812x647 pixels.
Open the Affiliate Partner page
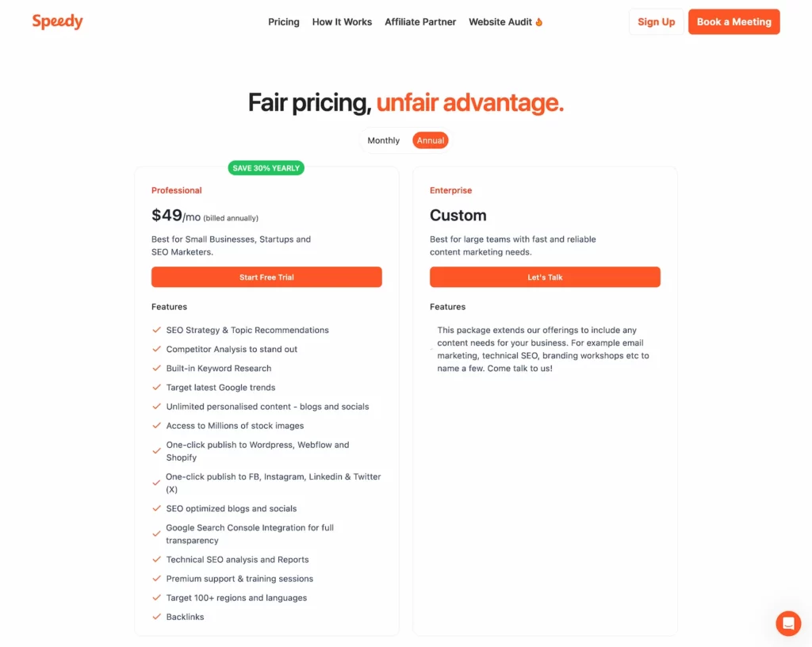[x=420, y=21]
